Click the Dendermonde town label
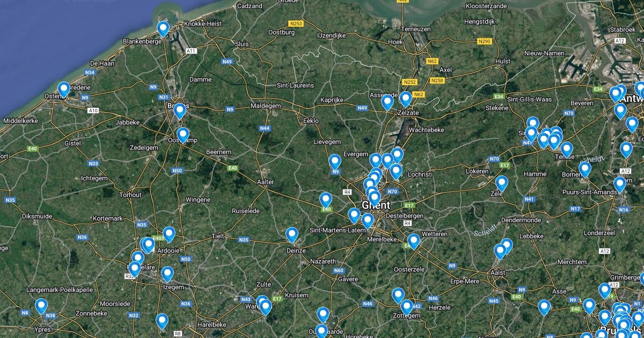Screen dimensions: 644x338 coord(521,220)
